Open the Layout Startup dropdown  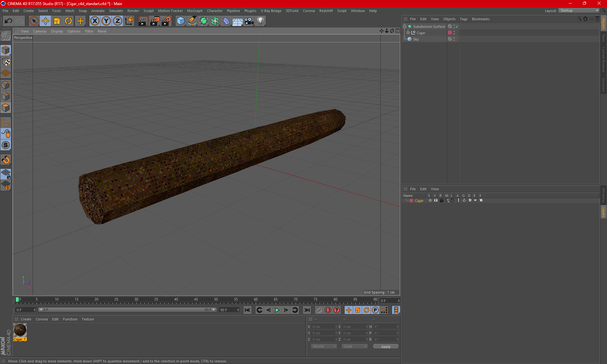[x=579, y=10]
